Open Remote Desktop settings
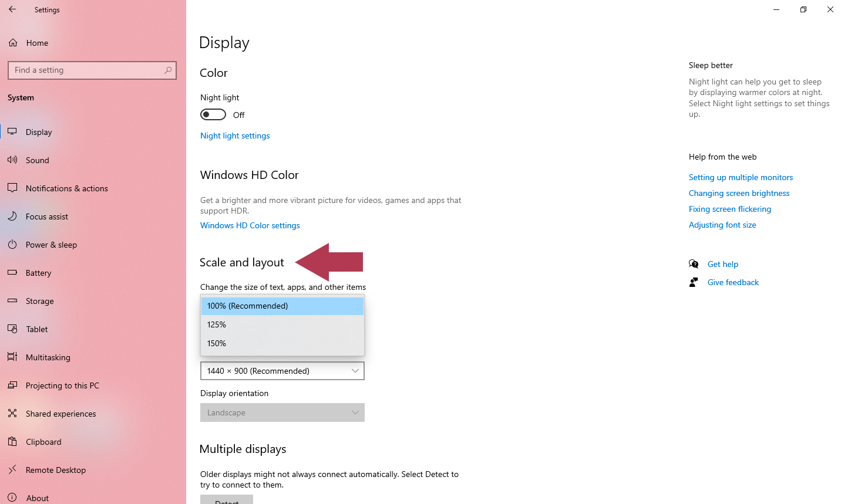The height and width of the screenshot is (504, 841). click(x=55, y=469)
